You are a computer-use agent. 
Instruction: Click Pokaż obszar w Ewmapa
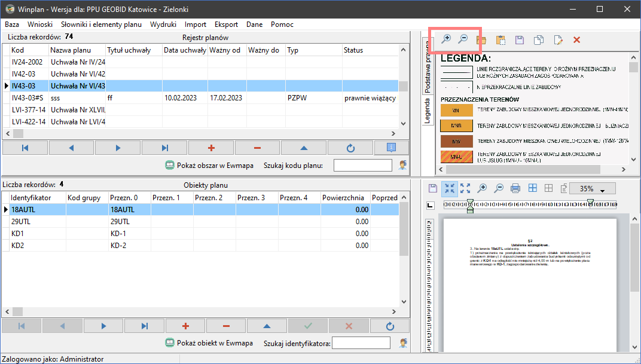tap(209, 165)
